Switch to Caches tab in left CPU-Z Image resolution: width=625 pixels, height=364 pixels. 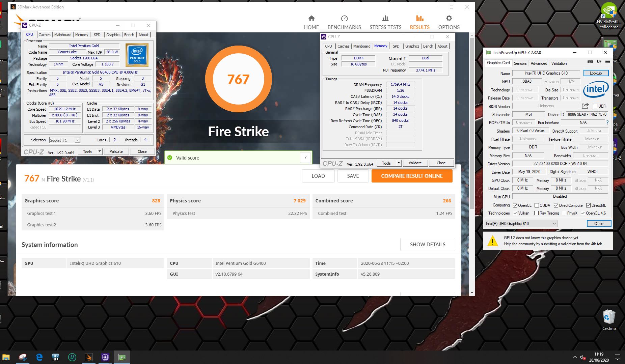coord(44,35)
